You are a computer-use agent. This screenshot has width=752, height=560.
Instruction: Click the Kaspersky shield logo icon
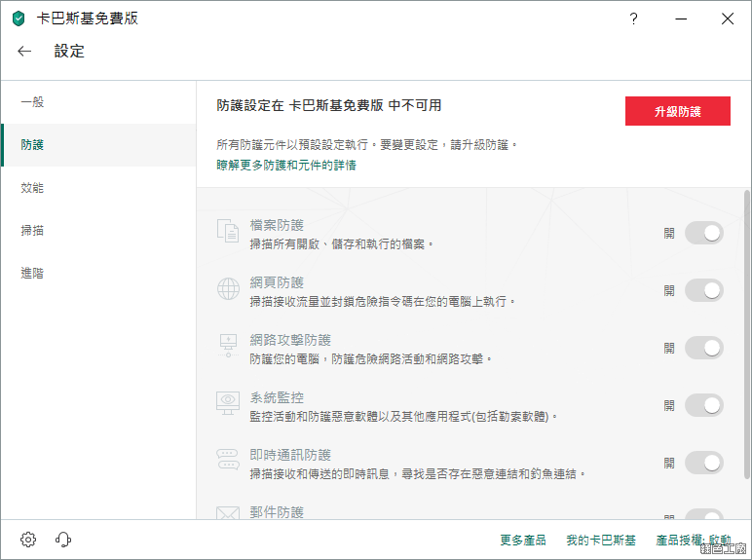pos(19,19)
